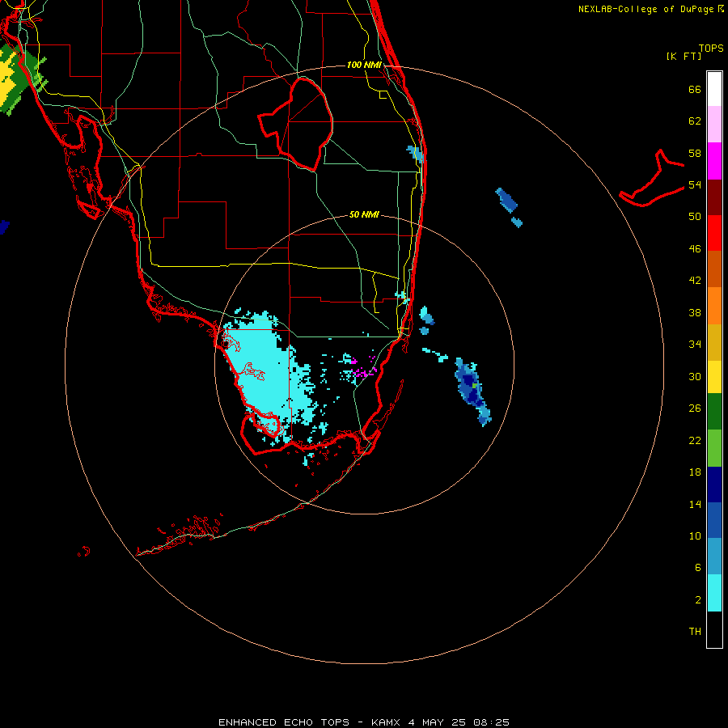Viewport: 728px width, 728px height.
Task: Click the blue echo northeast over the Atlantic
Action: [x=507, y=201]
